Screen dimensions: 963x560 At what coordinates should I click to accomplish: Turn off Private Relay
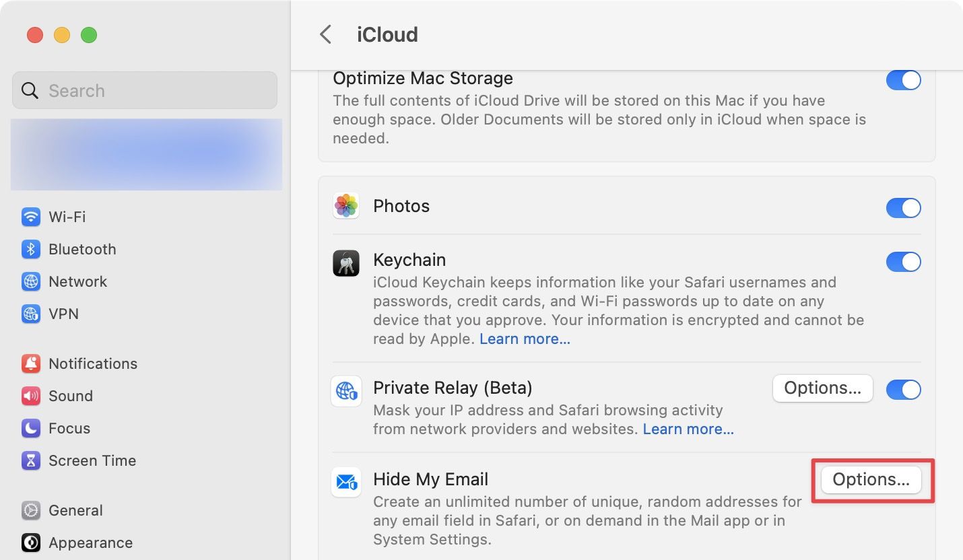pyautogui.click(x=904, y=389)
